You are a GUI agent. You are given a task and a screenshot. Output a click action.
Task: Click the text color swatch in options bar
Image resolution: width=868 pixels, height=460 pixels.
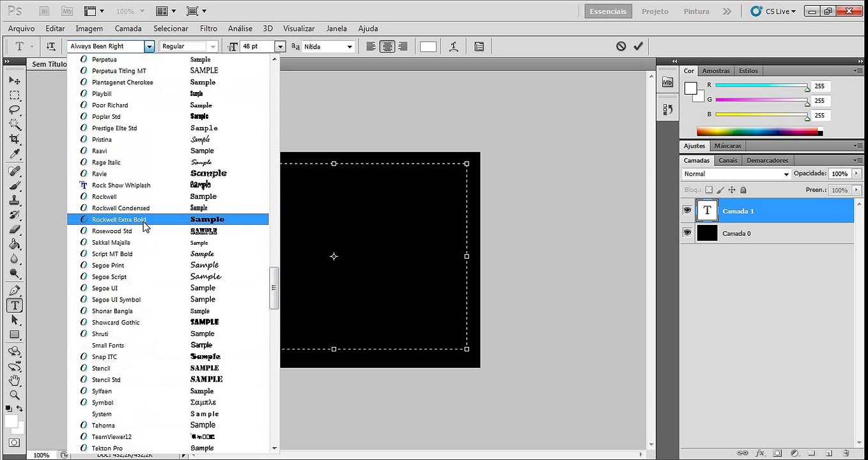coord(428,46)
